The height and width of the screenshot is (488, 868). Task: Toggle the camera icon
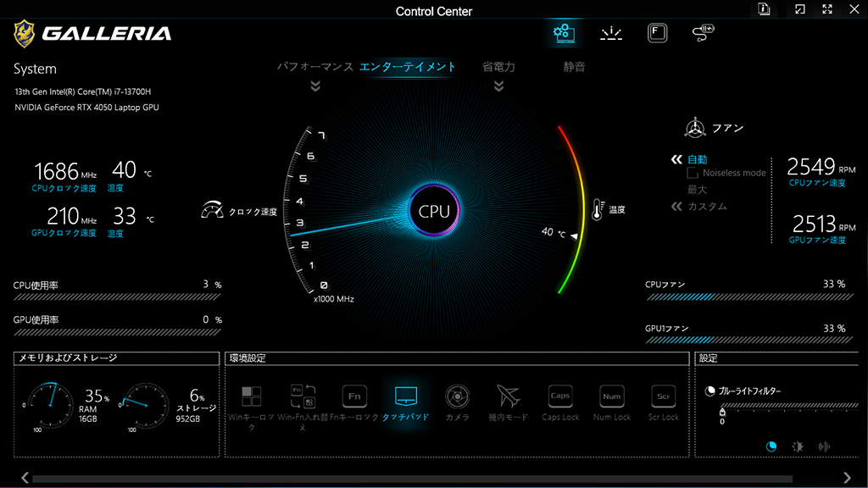point(457,396)
